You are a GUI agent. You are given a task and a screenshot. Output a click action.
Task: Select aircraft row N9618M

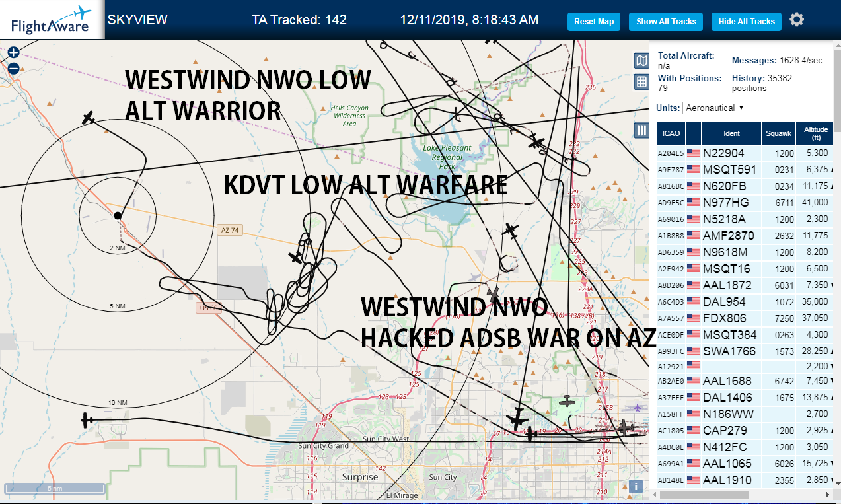746,252
